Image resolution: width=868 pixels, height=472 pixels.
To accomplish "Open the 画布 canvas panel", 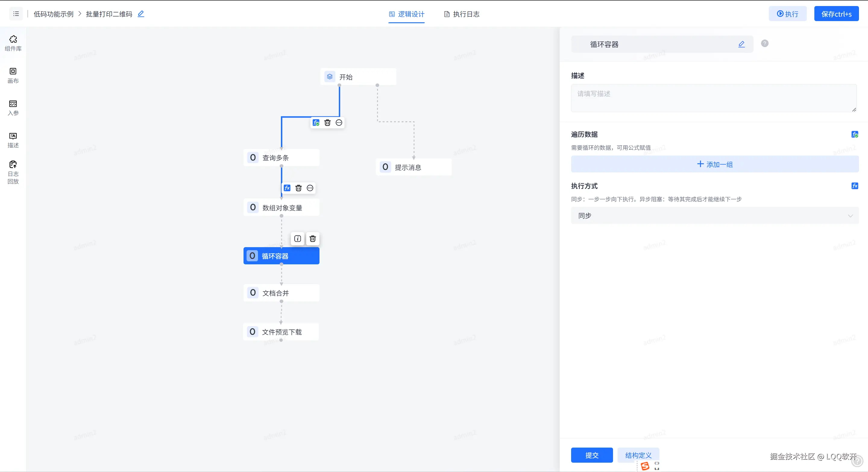I will coord(13,75).
